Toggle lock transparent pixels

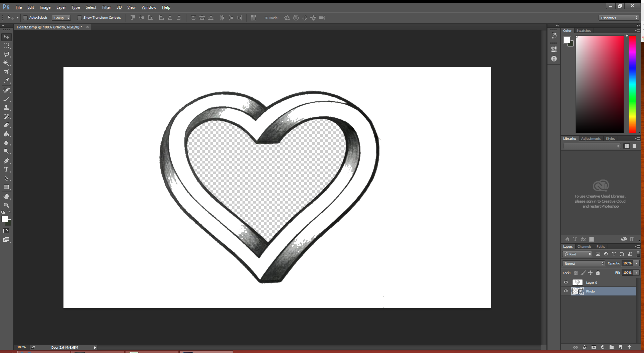pos(576,273)
